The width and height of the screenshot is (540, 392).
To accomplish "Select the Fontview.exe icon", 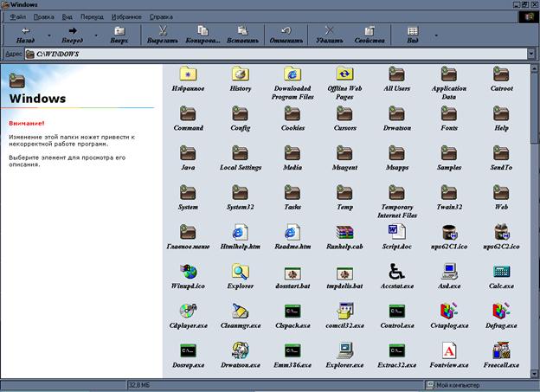I will pos(449,350).
